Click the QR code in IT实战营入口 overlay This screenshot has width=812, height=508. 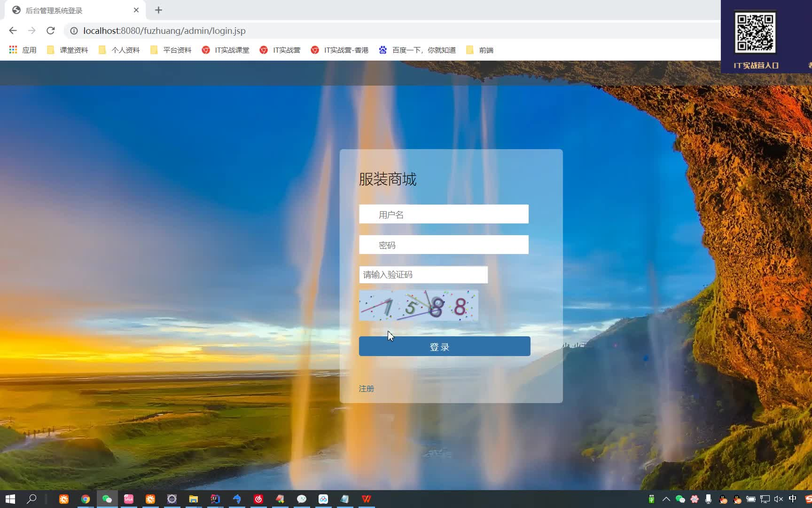pos(755,32)
